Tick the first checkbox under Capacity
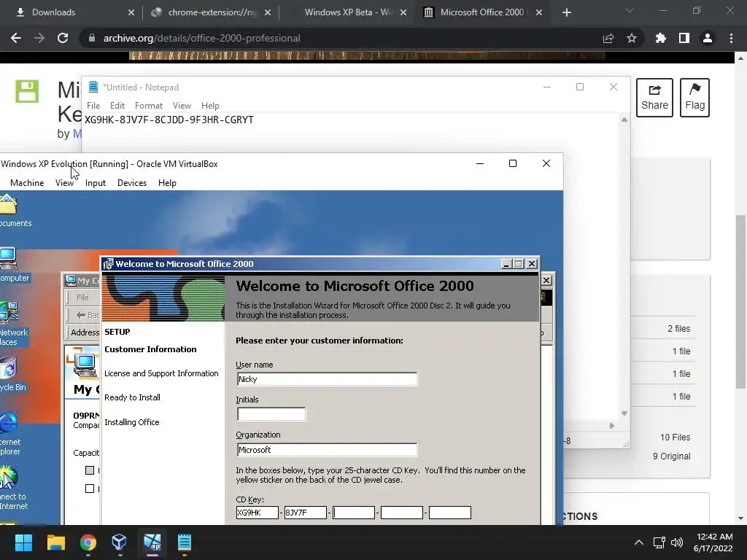Viewport: 747px width, 560px height. click(90, 470)
